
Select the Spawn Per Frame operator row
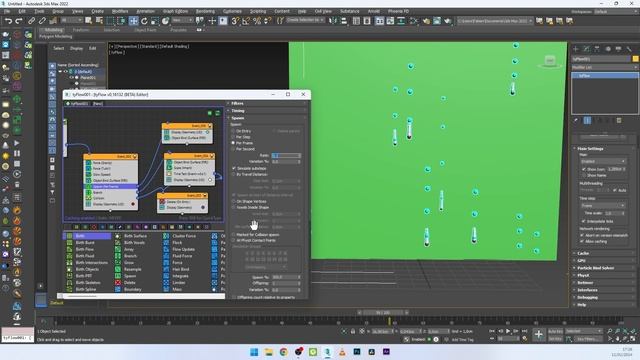pos(111,187)
